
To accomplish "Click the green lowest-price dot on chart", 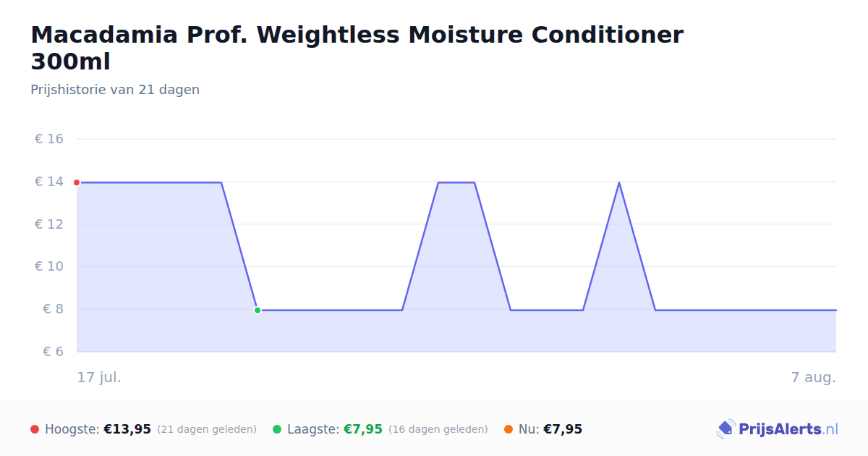I will pyautogui.click(x=258, y=310).
